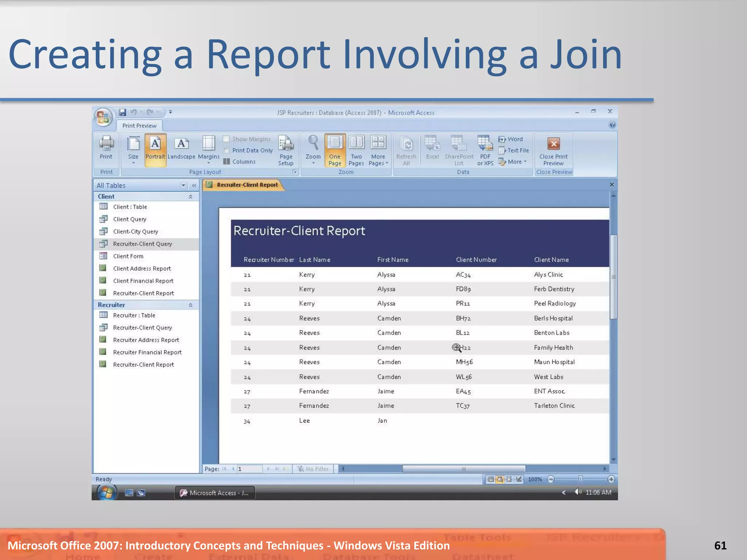Screen dimensions: 747x560
Task: Export report to Word
Action: 511,139
